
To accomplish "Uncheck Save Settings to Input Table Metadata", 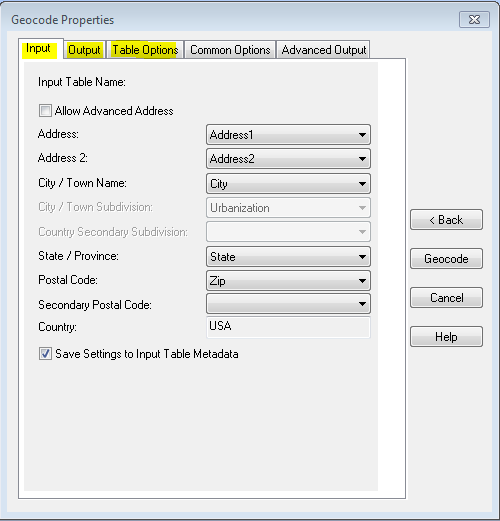I will point(45,354).
